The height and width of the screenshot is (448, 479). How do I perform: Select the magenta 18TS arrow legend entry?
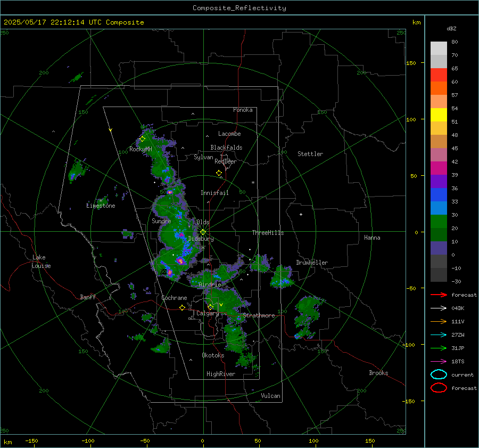click(439, 362)
